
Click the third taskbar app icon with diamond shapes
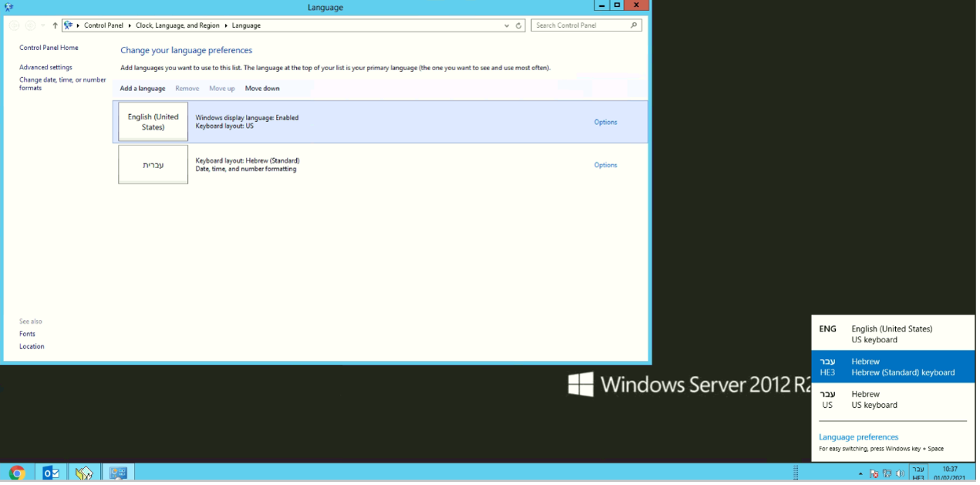tap(84, 473)
